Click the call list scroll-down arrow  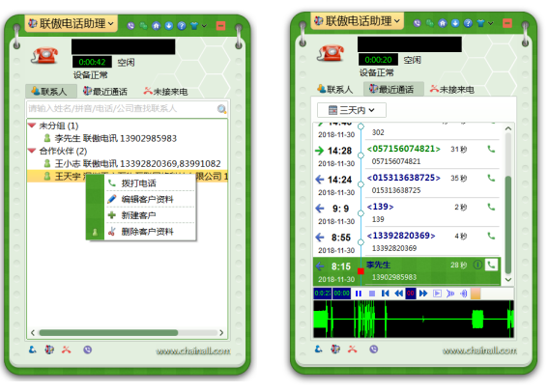pyautogui.click(x=508, y=279)
